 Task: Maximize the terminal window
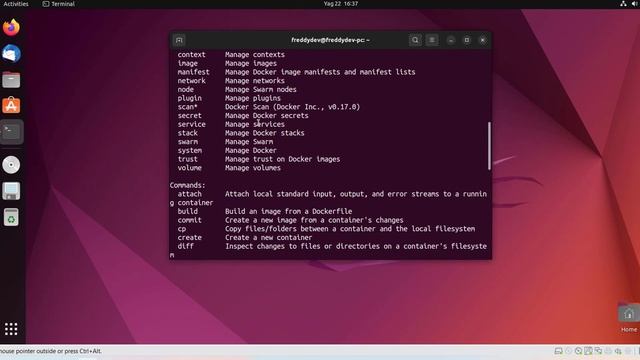pyautogui.click(x=467, y=40)
